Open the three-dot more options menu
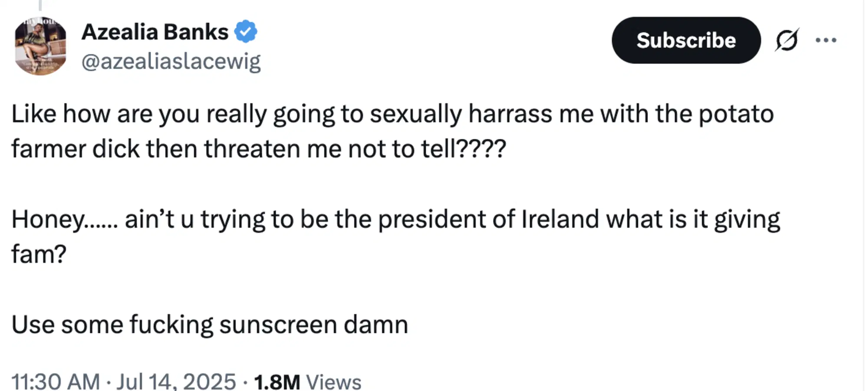 825,40
